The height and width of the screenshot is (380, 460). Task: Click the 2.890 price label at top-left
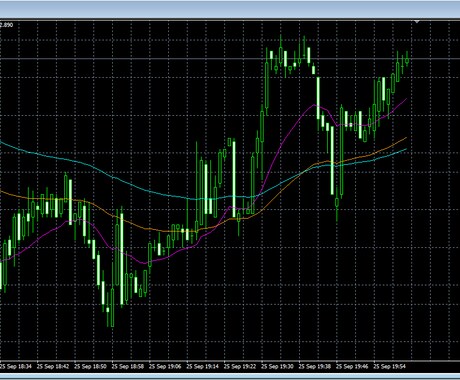(x=6, y=25)
